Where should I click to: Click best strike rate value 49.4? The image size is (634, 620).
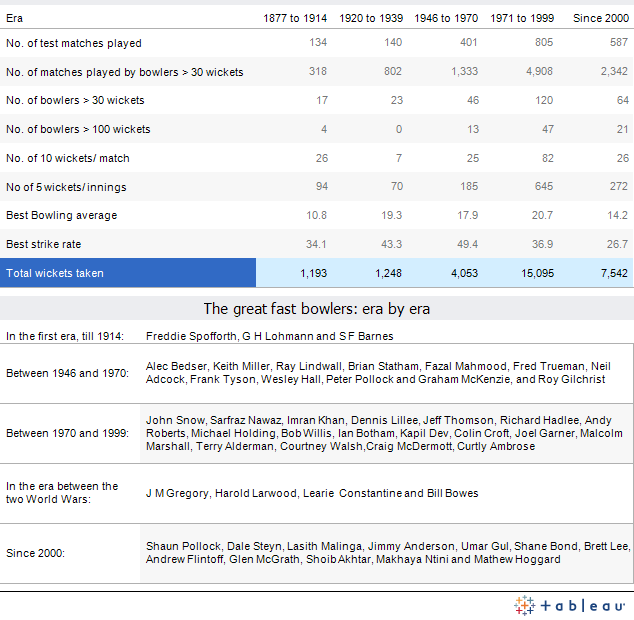click(467, 244)
